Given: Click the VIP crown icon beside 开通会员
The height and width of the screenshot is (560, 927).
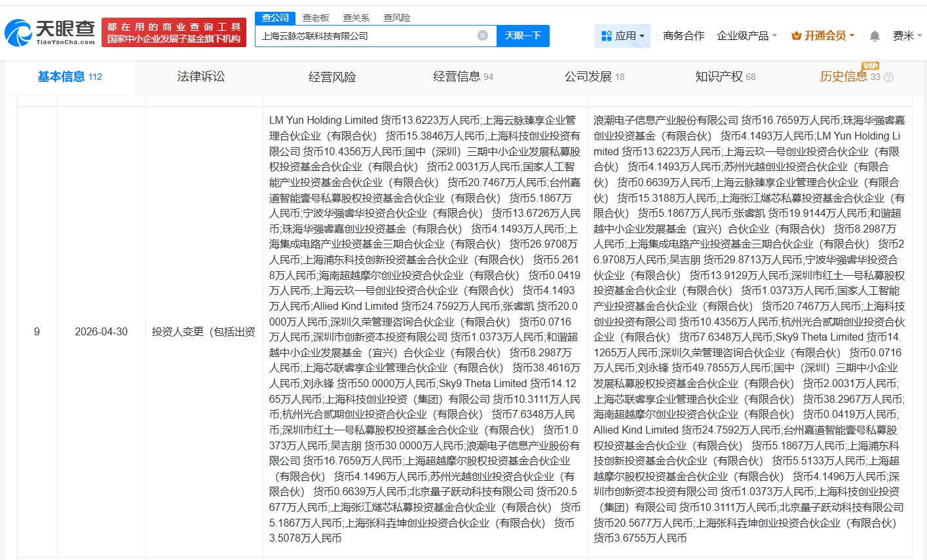Looking at the screenshot, I should (797, 36).
